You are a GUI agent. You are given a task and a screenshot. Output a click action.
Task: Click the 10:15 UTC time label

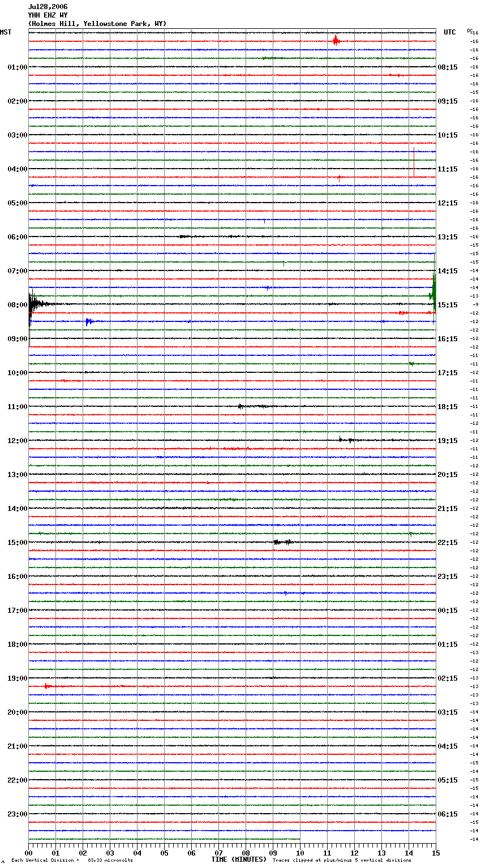pyautogui.click(x=448, y=135)
